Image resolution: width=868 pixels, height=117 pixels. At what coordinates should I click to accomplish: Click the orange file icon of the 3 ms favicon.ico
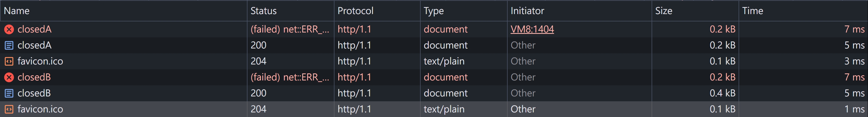point(9,61)
